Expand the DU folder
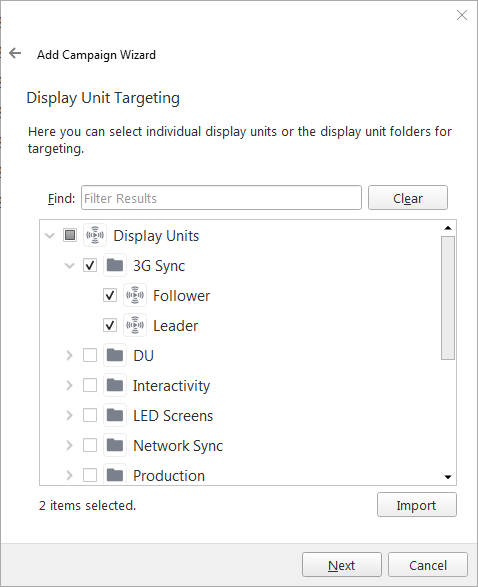This screenshot has width=478, height=587. click(69, 355)
